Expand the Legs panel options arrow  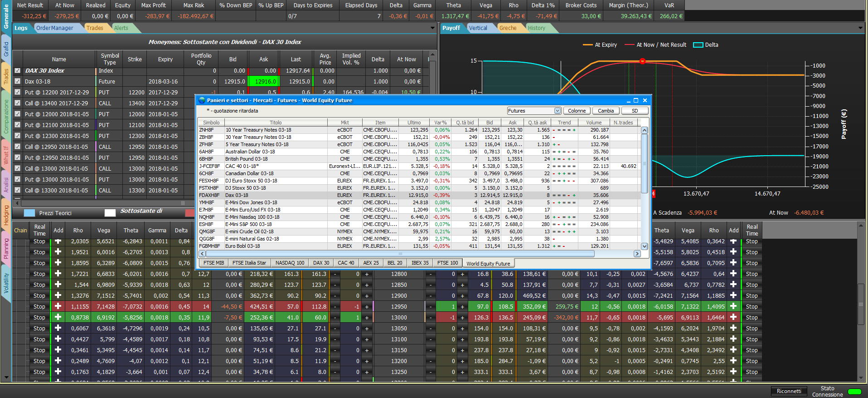point(433,28)
